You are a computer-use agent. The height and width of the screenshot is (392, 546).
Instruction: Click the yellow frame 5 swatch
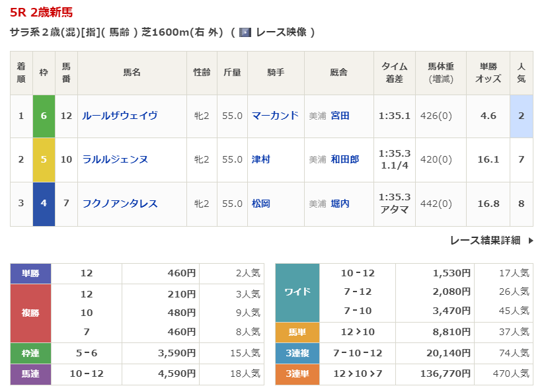click(44, 159)
